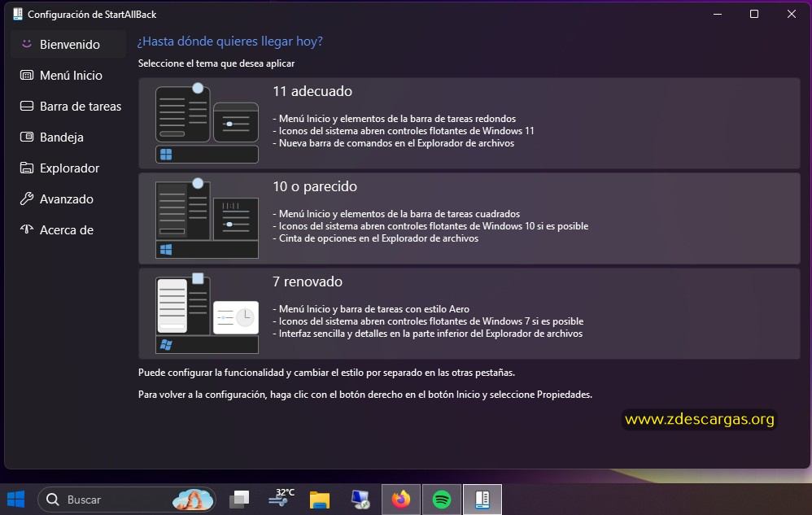This screenshot has height=515, width=812.
Task: Click the '¿Hasta dónde quieres llegar hoy?' heading
Action: [230, 41]
